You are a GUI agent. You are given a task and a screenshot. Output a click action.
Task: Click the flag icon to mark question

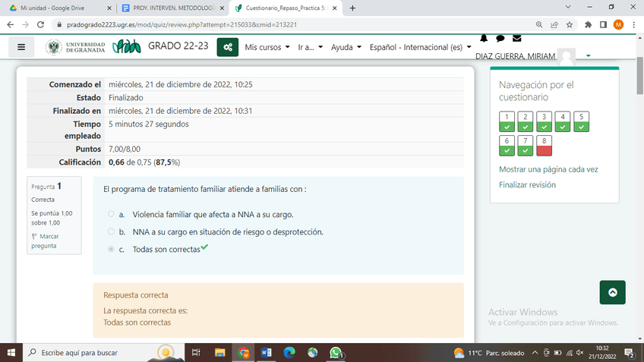point(34,237)
